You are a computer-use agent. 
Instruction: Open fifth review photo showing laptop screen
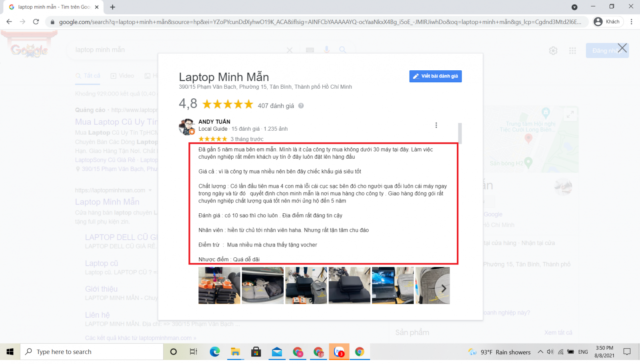click(x=393, y=286)
